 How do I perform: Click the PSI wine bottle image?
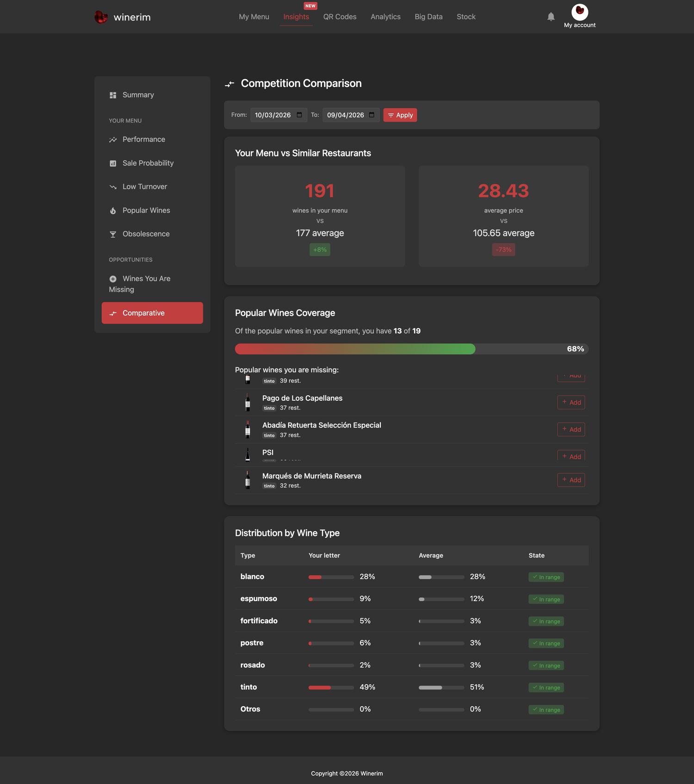click(x=248, y=454)
